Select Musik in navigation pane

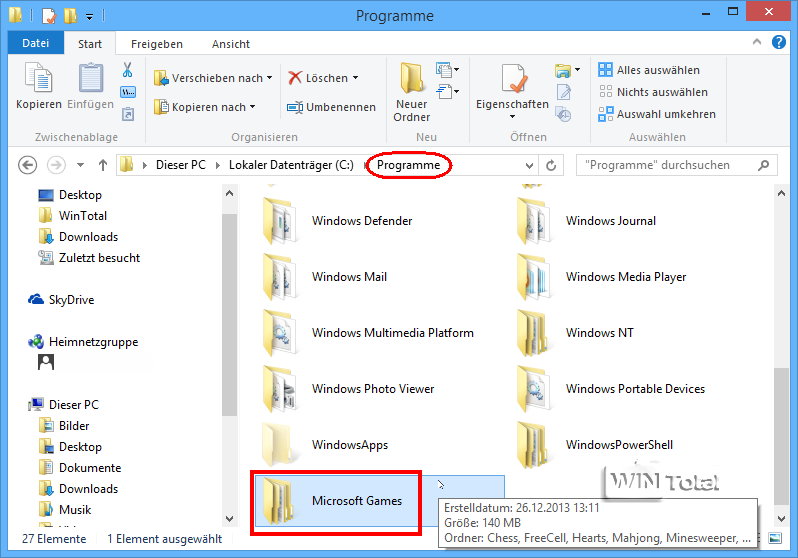65,510
